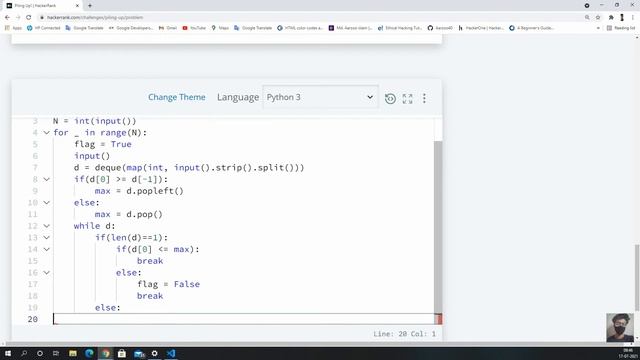Open Chrome three-dot menu
640x360 pixels.
[x=633, y=18]
